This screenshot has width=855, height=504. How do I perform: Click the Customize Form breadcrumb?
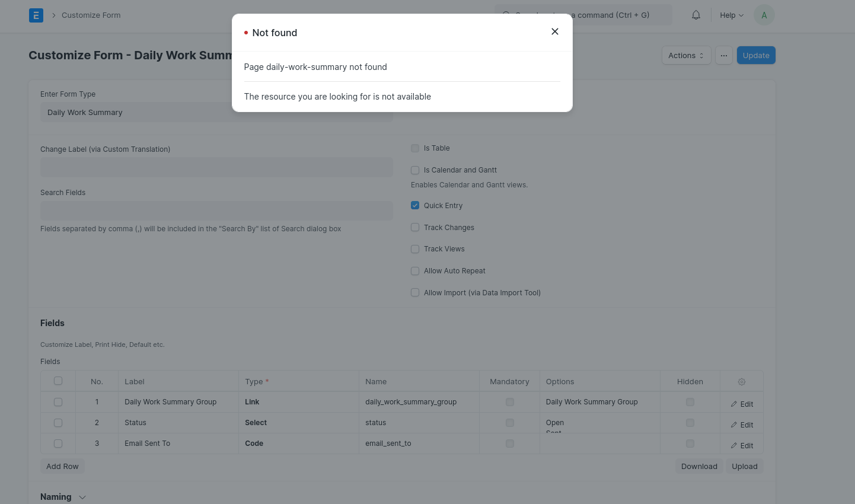point(91,15)
